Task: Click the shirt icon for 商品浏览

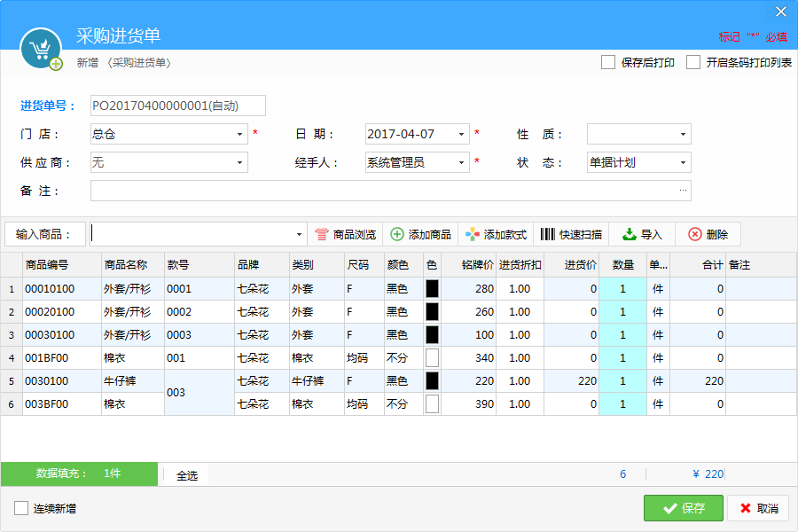Action: 322,234
